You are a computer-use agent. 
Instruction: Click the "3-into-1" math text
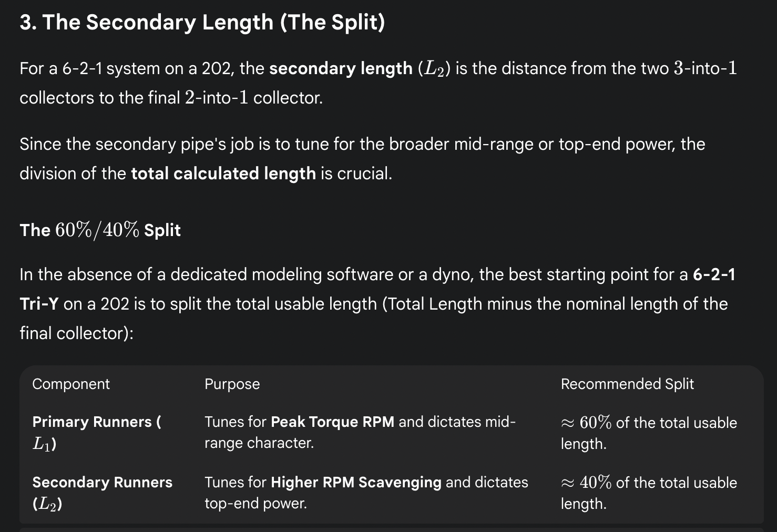click(705, 68)
